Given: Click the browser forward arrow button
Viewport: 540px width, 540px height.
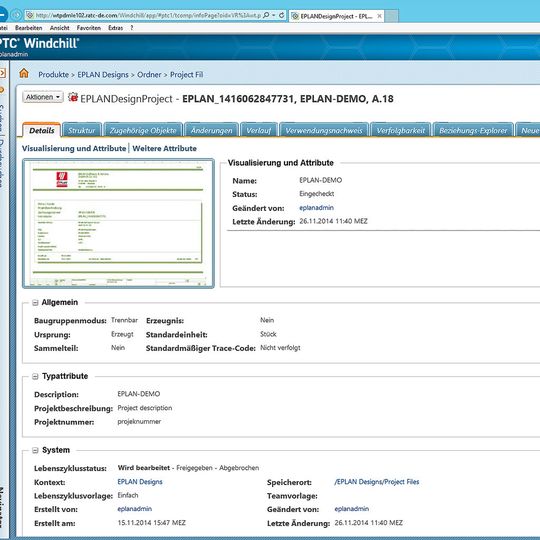Looking at the screenshot, I should pyautogui.click(x=15, y=15).
